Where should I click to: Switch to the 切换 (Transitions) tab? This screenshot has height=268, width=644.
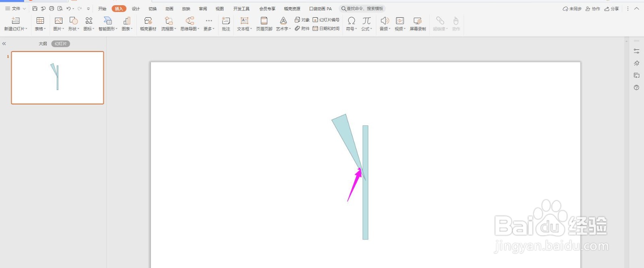click(x=153, y=8)
